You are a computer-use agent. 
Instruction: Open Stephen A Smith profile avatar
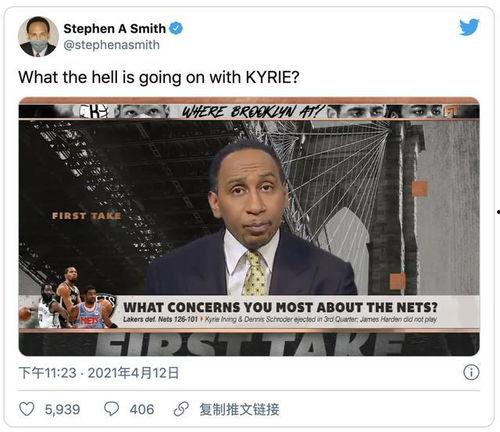pos(38,37)
